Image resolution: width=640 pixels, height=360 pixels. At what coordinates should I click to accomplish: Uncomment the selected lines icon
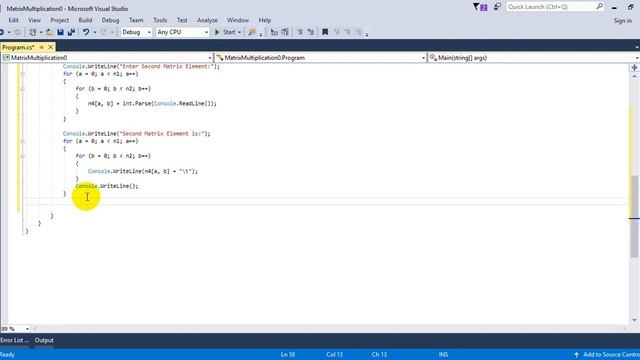(x=311, y=32)
